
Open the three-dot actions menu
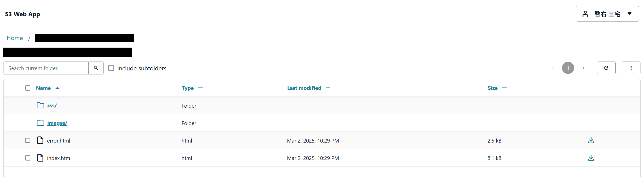[631, 68]
